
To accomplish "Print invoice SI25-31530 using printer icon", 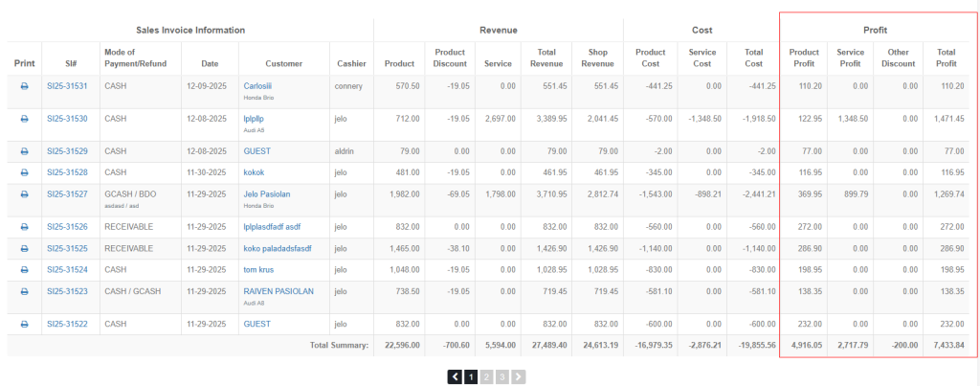I will (x=24, y=119).
